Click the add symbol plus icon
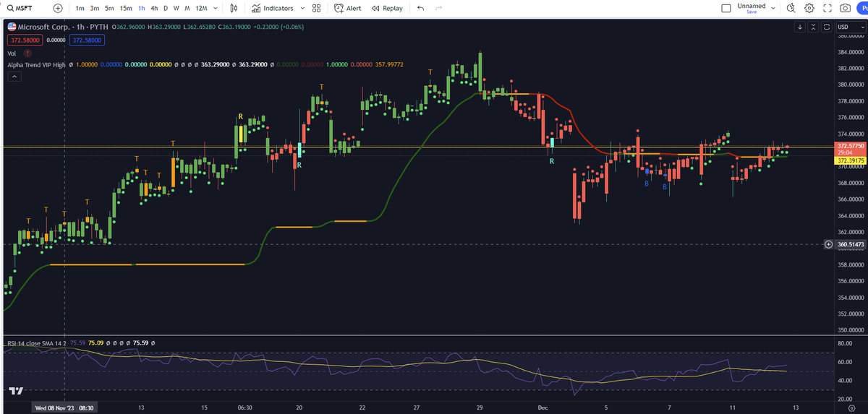 point(58,8)
